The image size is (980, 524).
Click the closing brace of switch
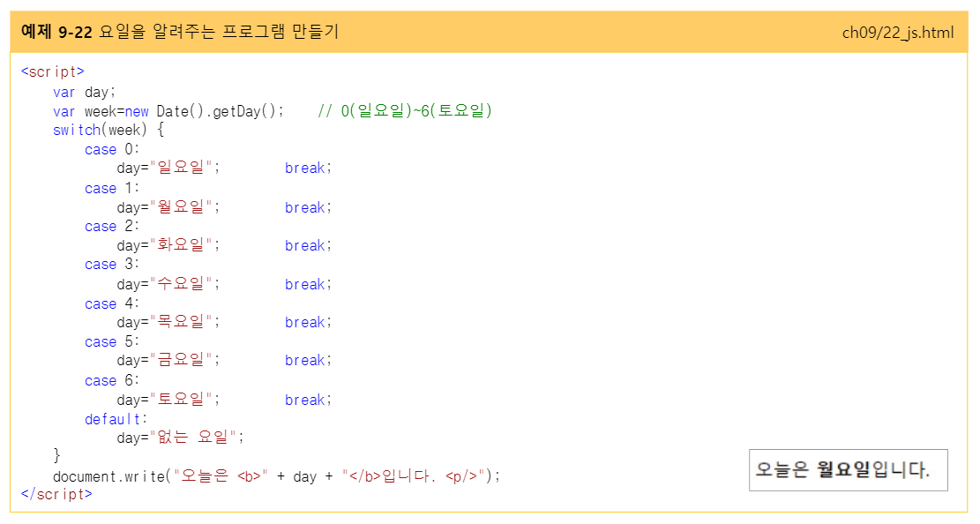click(56, 455)
